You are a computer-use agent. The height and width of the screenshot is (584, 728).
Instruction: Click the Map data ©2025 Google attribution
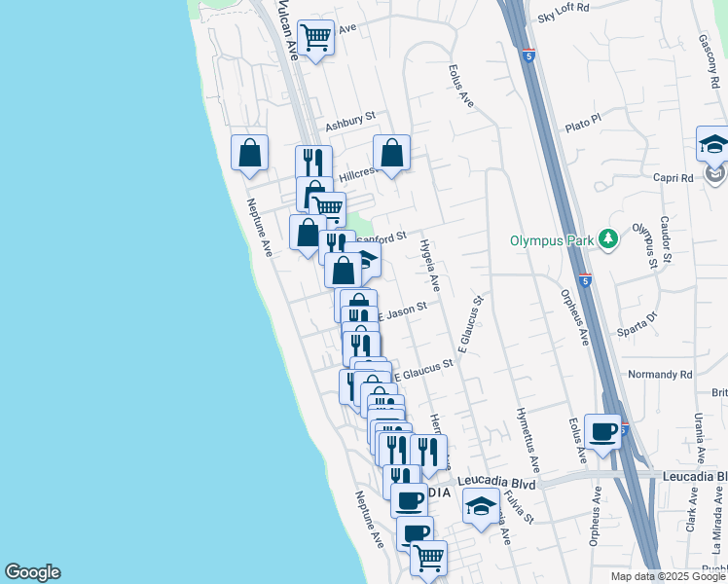(x=668, y=577)
